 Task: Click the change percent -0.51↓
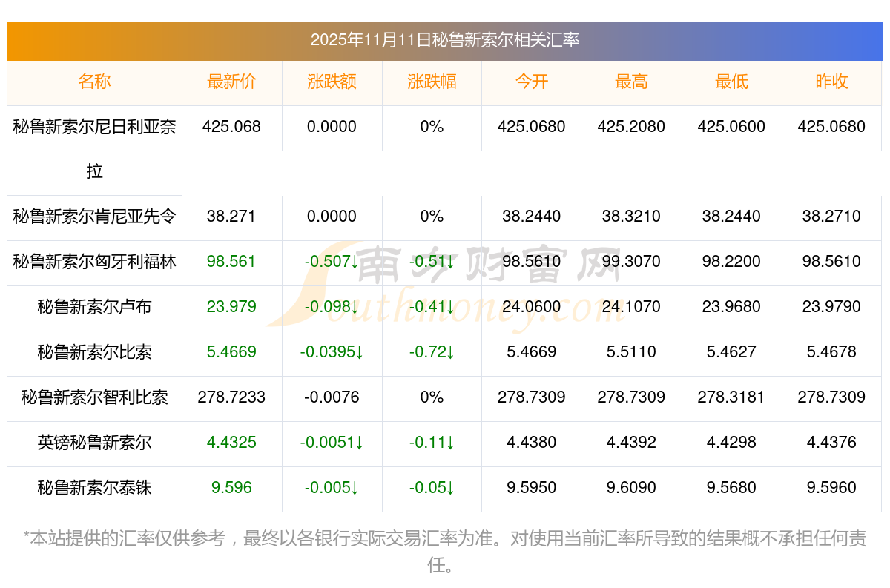[x=432, y=262]
